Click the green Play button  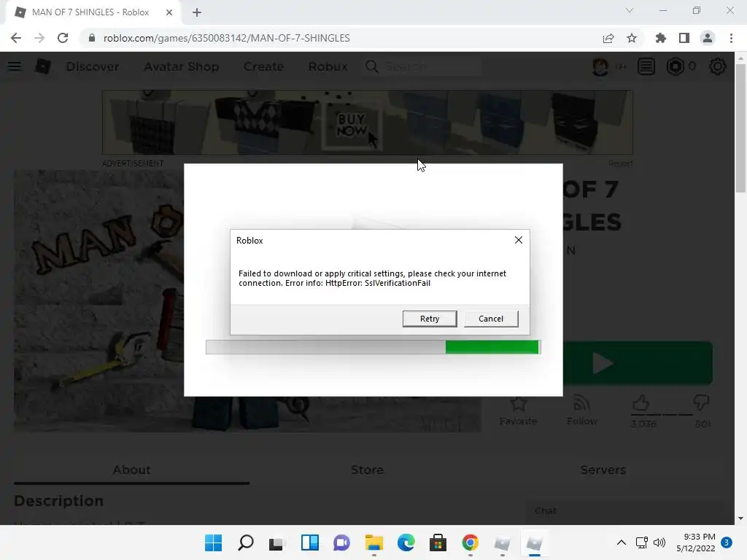(638, 363)
